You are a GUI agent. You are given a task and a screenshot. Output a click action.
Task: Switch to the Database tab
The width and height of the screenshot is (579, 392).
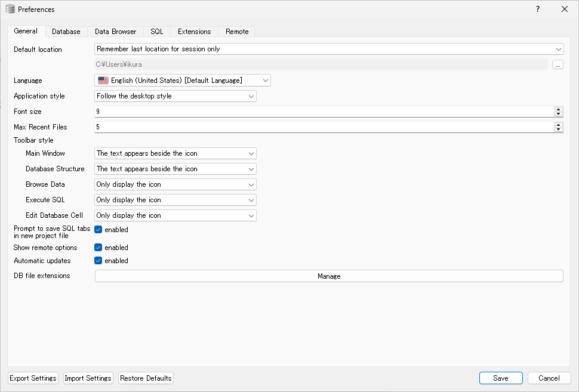pyautogui.click(x=66, y=32)
